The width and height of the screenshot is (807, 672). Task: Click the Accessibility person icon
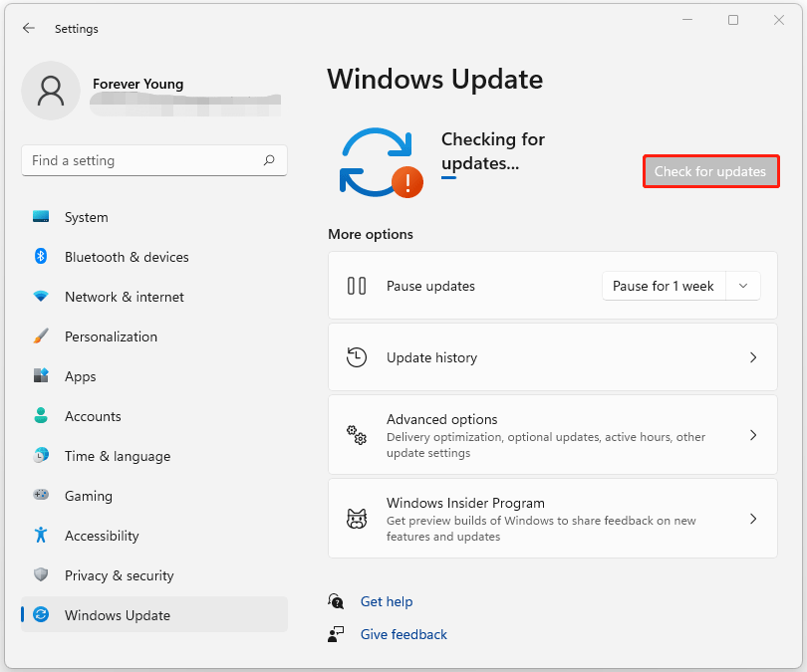40,536
